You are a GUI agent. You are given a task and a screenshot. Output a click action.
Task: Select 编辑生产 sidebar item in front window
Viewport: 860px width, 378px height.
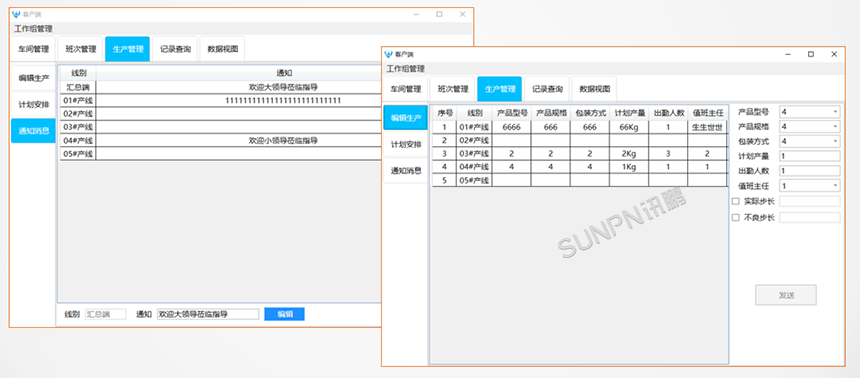pyautogui.click(x=405, y=117)
